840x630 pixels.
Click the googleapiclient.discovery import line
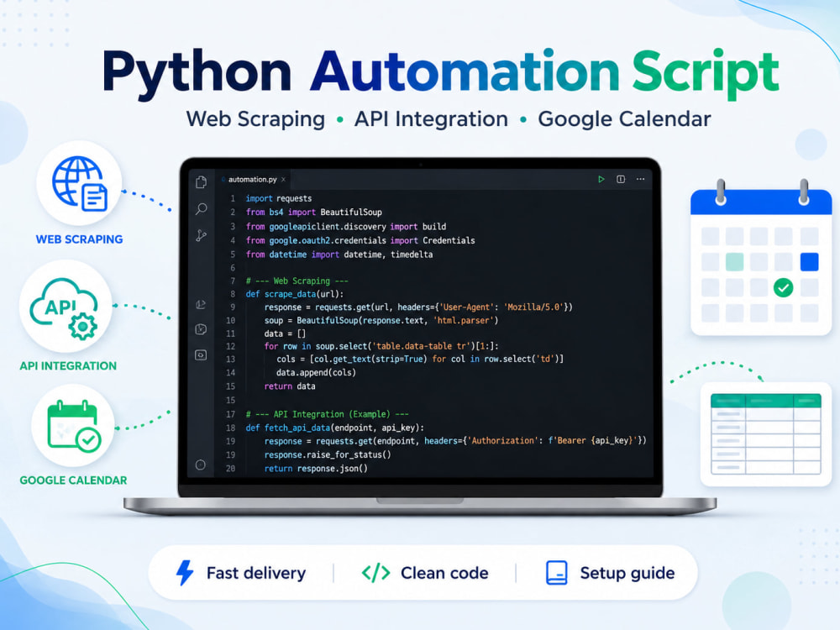coord(346,227)
